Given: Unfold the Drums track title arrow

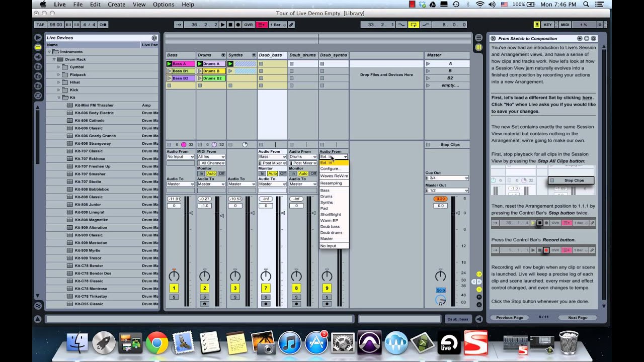Looking at the screenshot, I should click(223, 55).
